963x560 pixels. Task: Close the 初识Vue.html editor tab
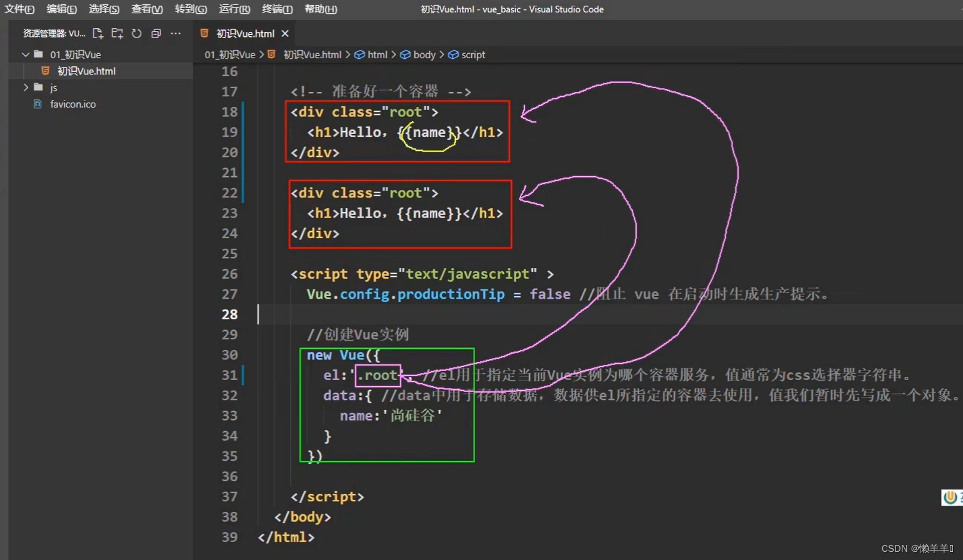285,34
